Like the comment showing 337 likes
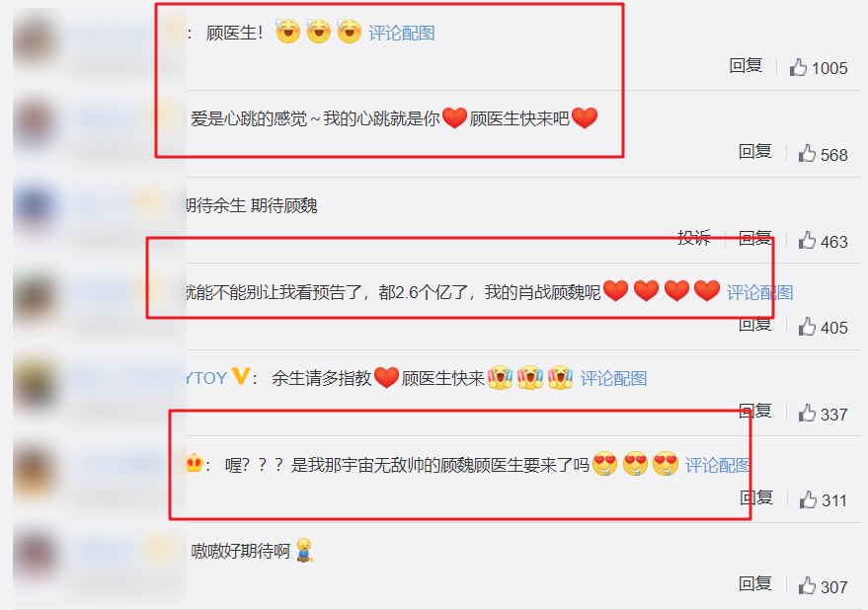This screenshot has width=868, height=610. [x=807, y=413]
